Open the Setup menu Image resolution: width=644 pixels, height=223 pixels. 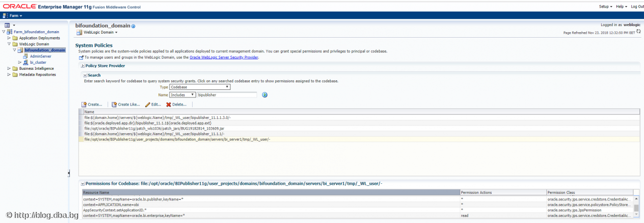[x=605, y=7]
